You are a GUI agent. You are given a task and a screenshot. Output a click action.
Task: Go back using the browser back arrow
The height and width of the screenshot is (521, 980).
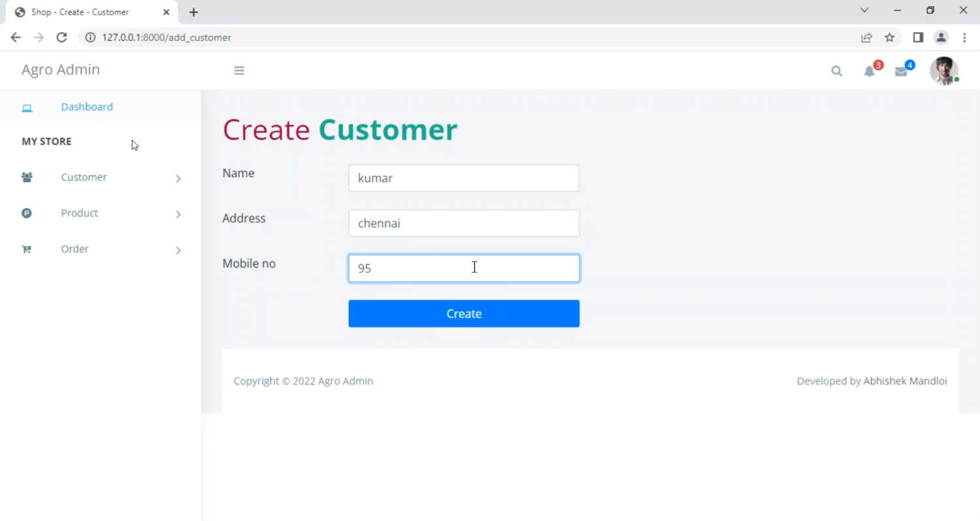16,37
